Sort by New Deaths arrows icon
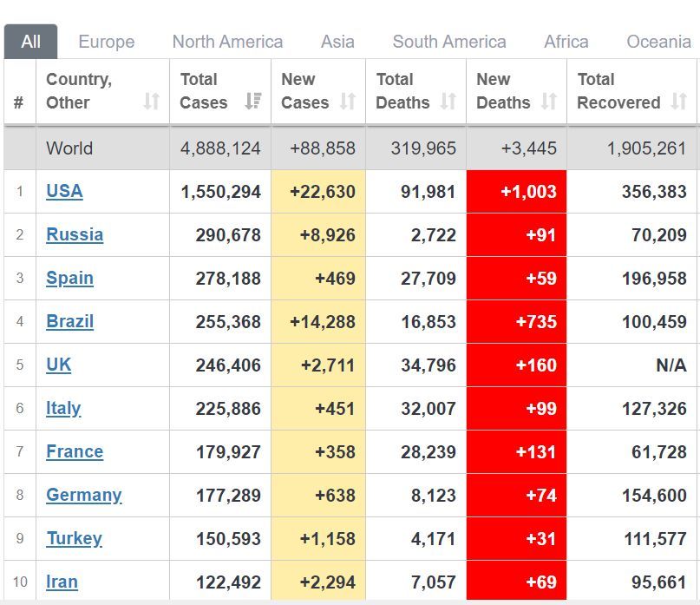700x605 pixels. [549, 102]
